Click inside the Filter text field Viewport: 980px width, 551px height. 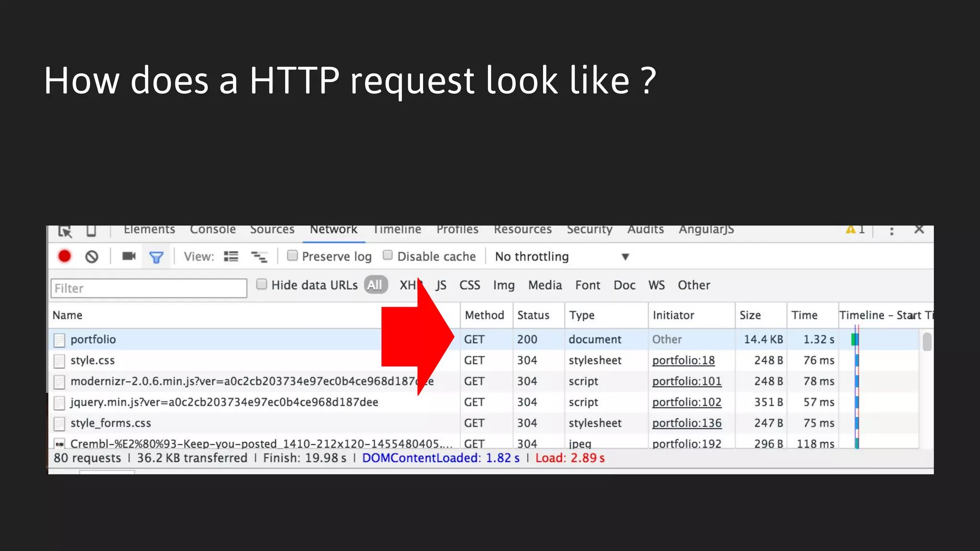click(x=148, y=288)
